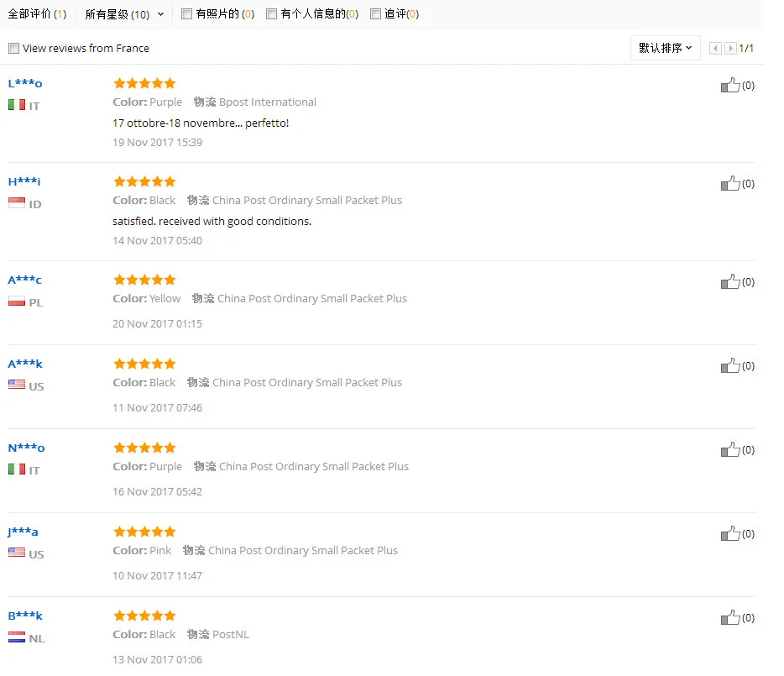Open reviewer L***o's profile
Image resolution: width=784 pixels, height=676 pixels.
tap(25, 83)
